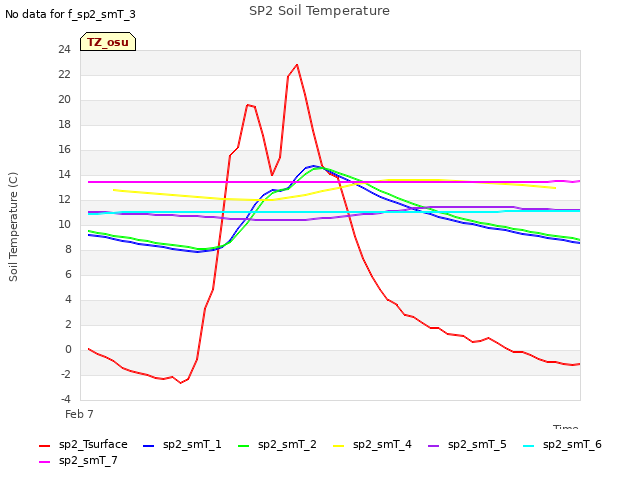Click the y-axis value 8
Viewport: 640px width, 480px height.
click(x=68, y=249)
